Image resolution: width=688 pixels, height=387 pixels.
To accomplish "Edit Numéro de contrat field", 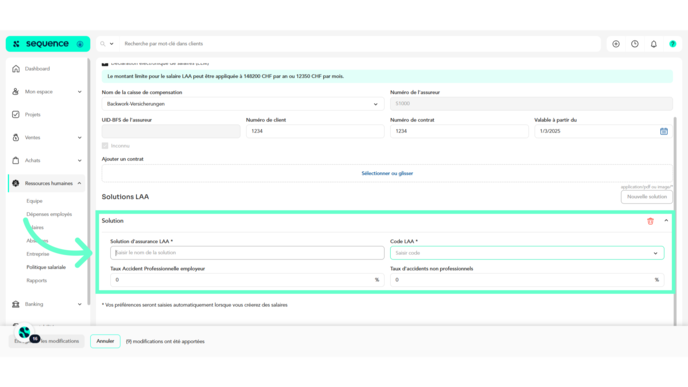I will pos(459,131).
